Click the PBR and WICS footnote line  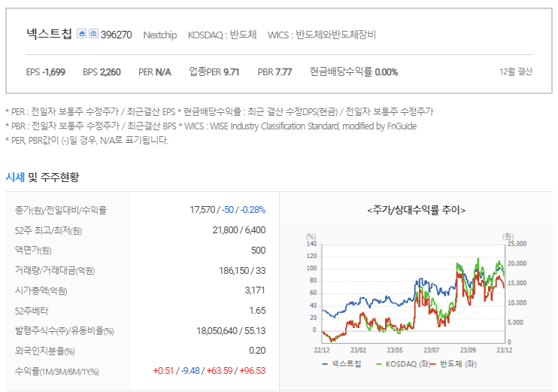click(211, 126)
